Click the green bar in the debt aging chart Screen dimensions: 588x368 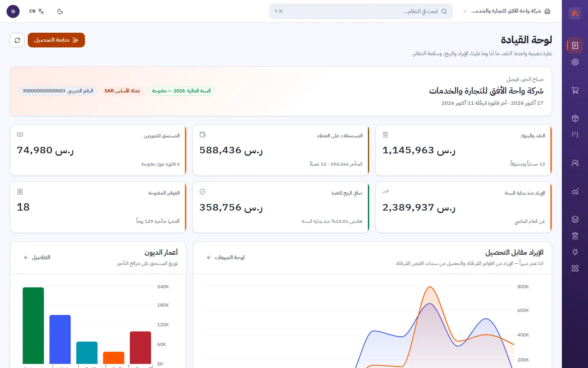[33, 325]
